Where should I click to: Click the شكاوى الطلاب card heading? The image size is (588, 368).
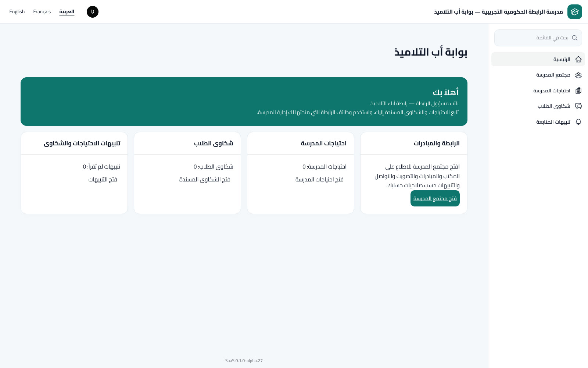(214, 143)
